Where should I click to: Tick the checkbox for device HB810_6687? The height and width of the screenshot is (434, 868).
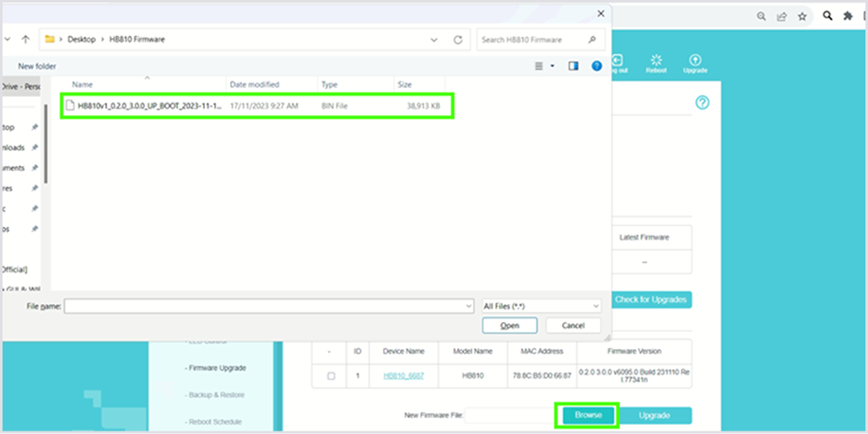[331, 376]
